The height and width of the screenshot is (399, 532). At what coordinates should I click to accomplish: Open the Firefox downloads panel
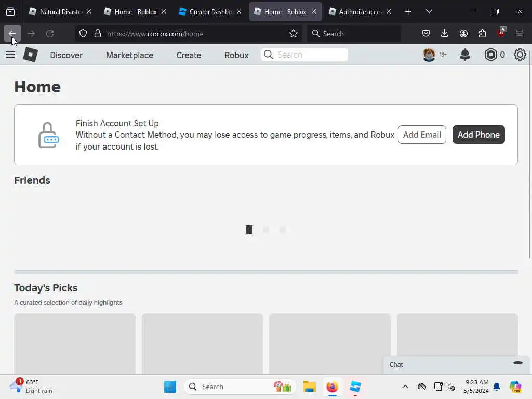(445, 34)
